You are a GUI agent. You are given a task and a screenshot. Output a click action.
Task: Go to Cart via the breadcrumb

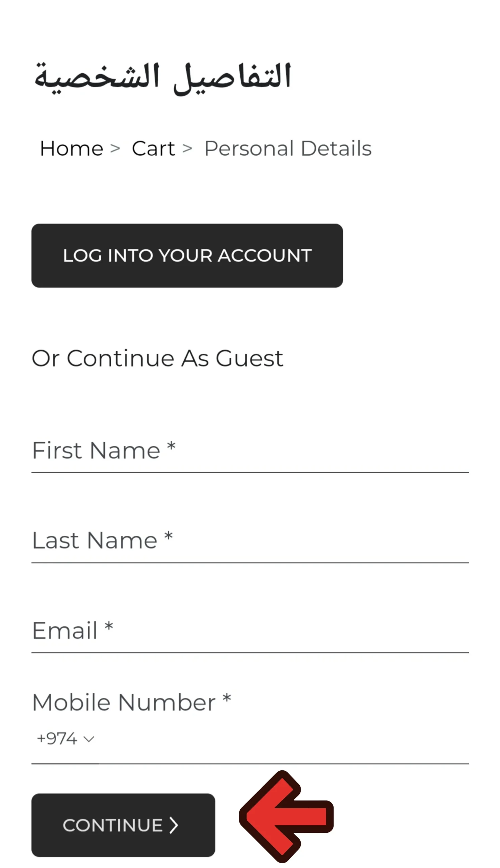(x=153, y=149)
